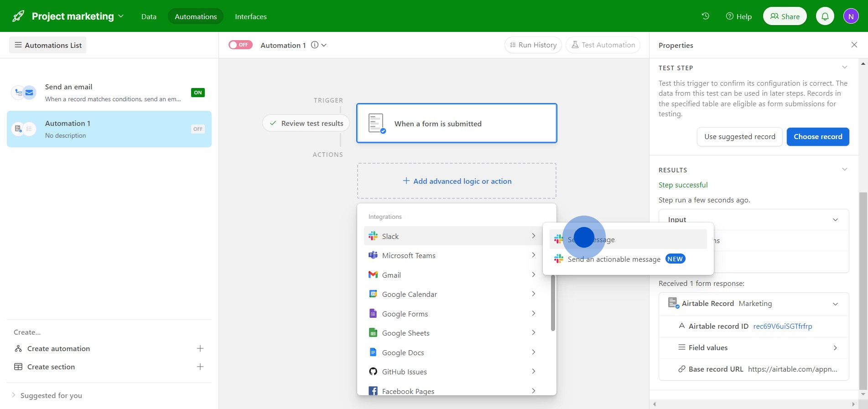Click the GitHub Issues icon

[x=373, y=372]
